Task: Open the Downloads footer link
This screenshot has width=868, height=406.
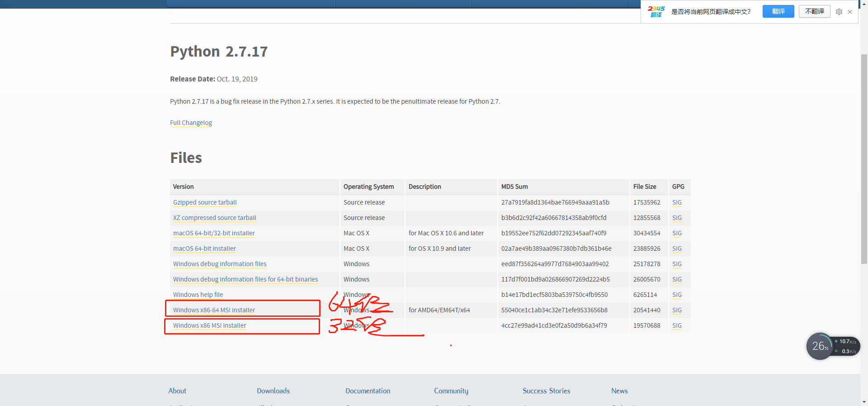Action: 273,391
